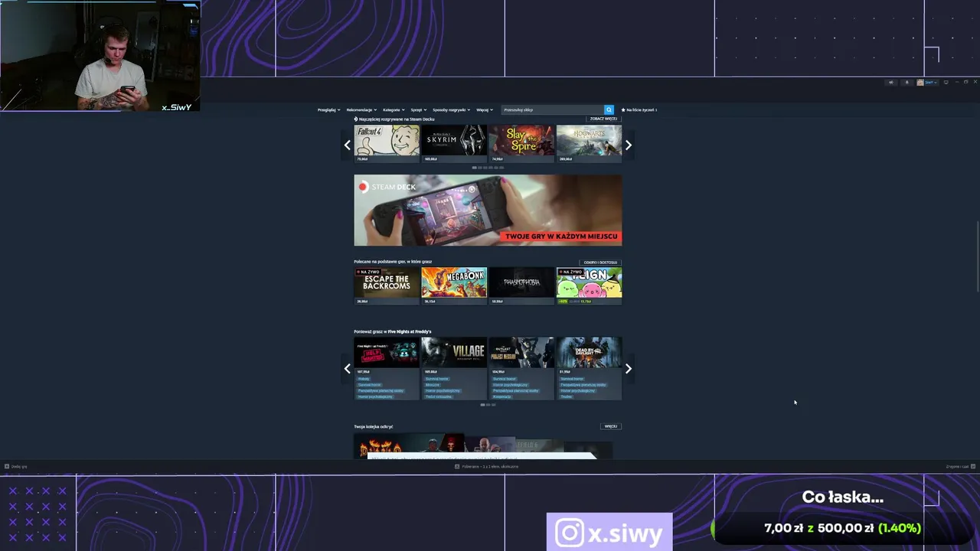Click the Steam notifications bell icon
980x551 pixels.
tap(907, 82)
